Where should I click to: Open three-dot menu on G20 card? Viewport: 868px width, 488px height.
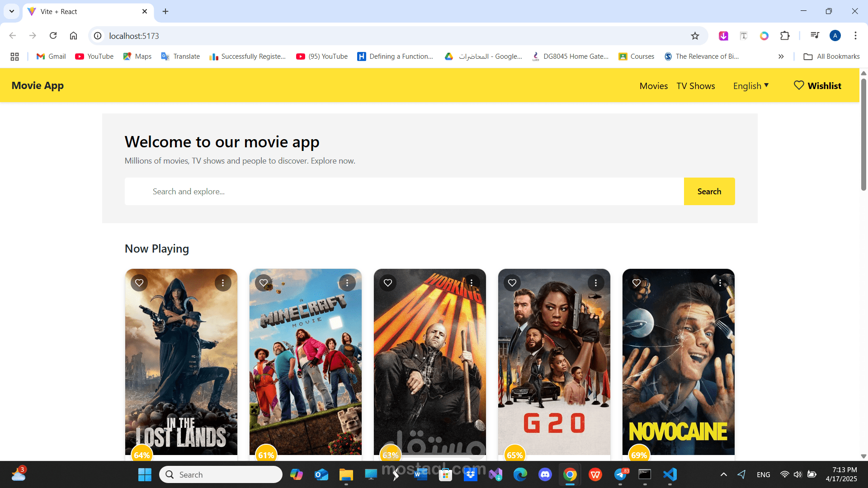(x=596, y=283)
